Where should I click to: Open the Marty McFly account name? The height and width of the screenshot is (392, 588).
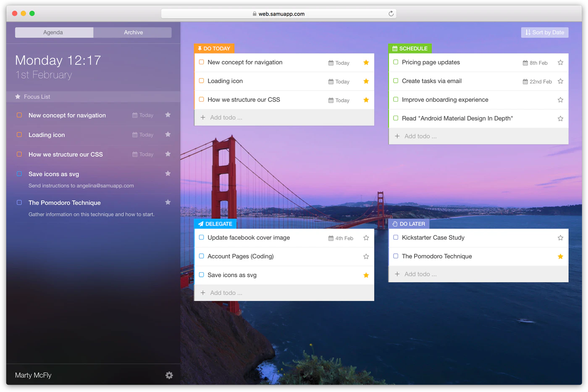[x=33, y=375]
